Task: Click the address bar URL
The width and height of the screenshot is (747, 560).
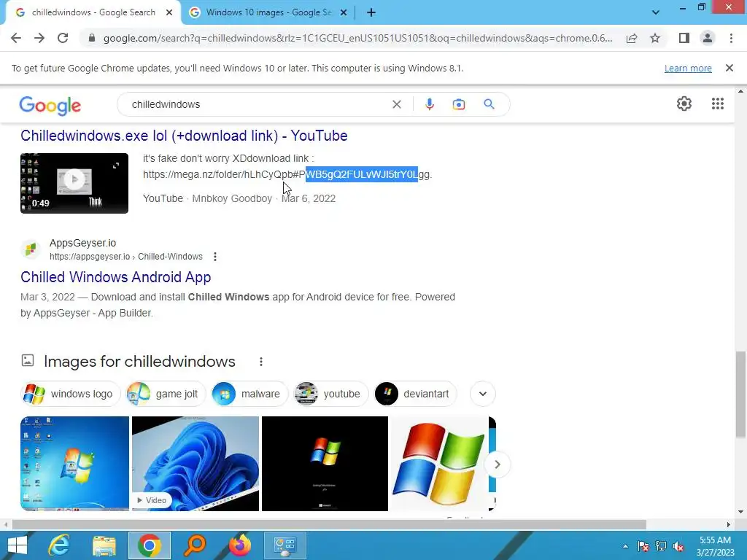Action: 357,38
